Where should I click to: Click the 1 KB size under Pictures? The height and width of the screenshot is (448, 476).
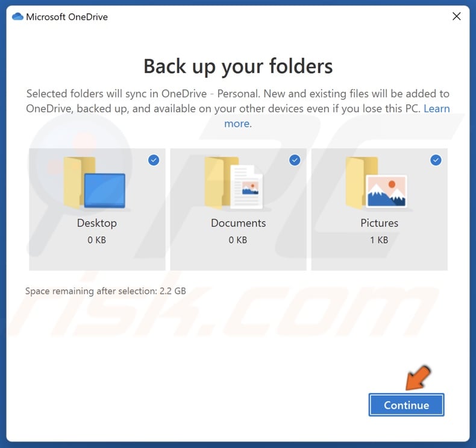click(x=379, y=239)
